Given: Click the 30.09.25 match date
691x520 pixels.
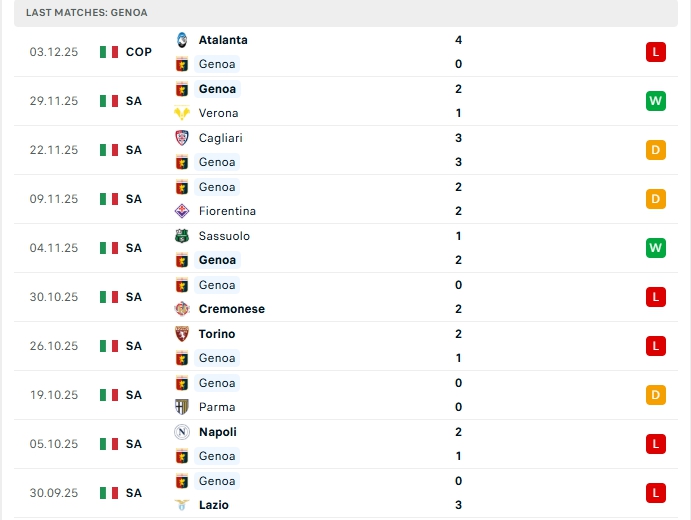Looking at the screenshot, I should point(54,493).
